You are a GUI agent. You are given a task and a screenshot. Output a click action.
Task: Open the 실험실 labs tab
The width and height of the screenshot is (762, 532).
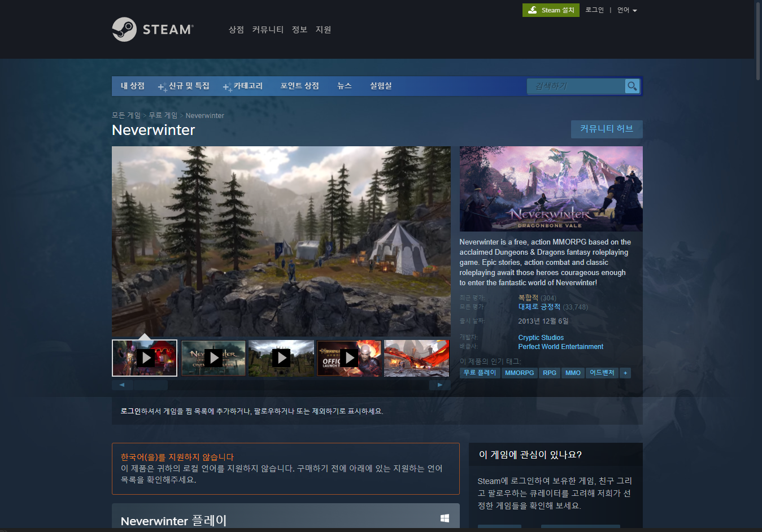click(381, 86)
